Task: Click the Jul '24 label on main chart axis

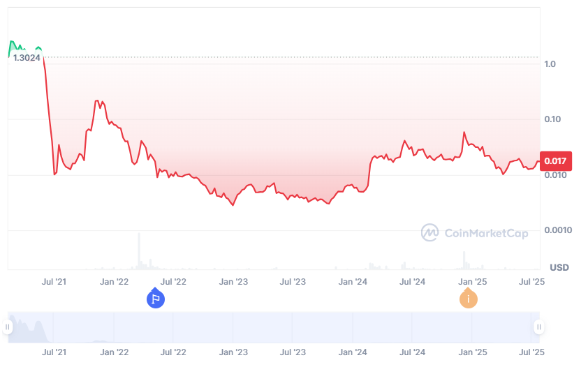Action: click(x=413, y=282)
